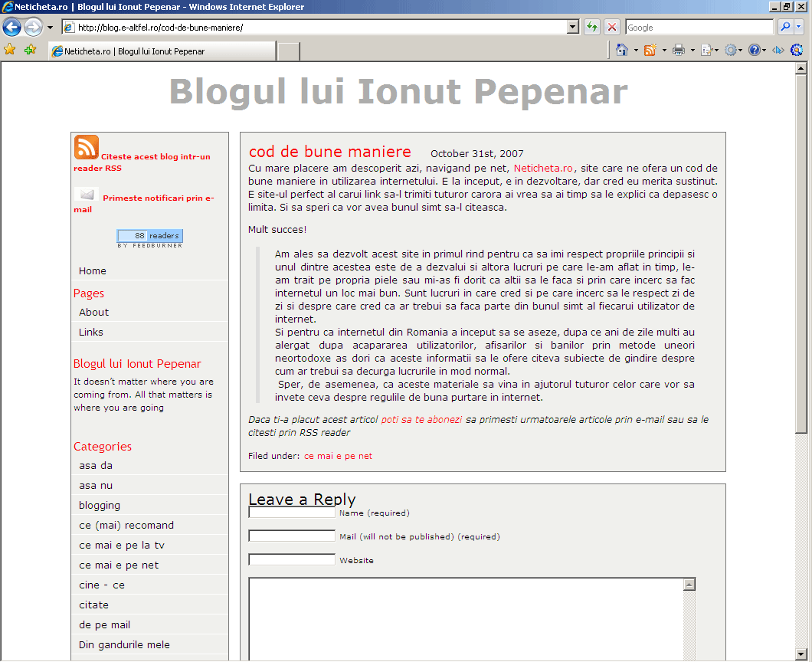812x662 pixels.
Task: Click the Add to Favorites icon
Action: (x=30, y=50)
